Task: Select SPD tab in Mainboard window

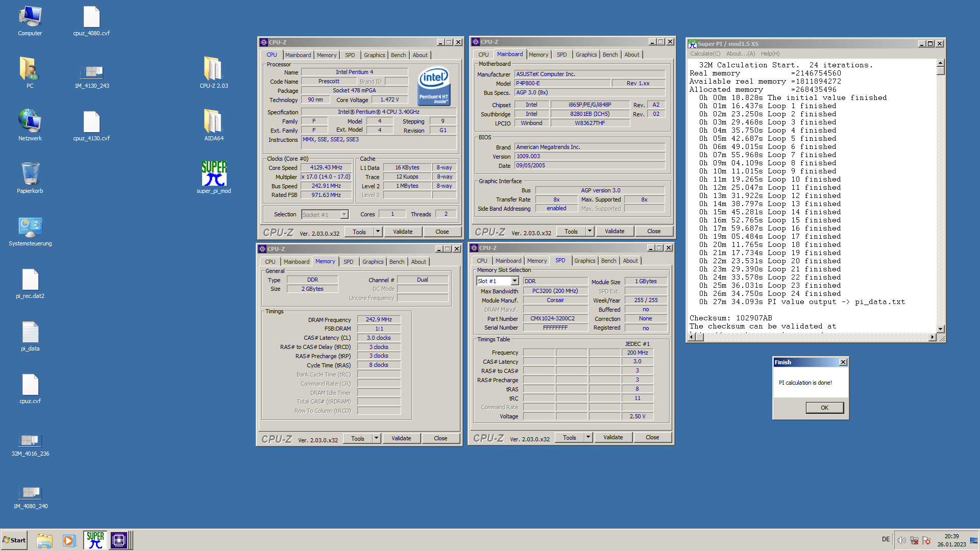Action: tap(561, 55)
